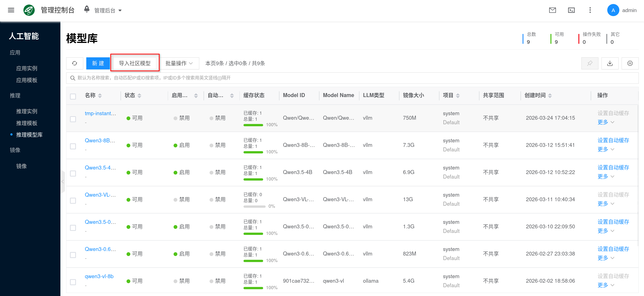
Task: Open table column settings gear icon
Action: point(630,63)
